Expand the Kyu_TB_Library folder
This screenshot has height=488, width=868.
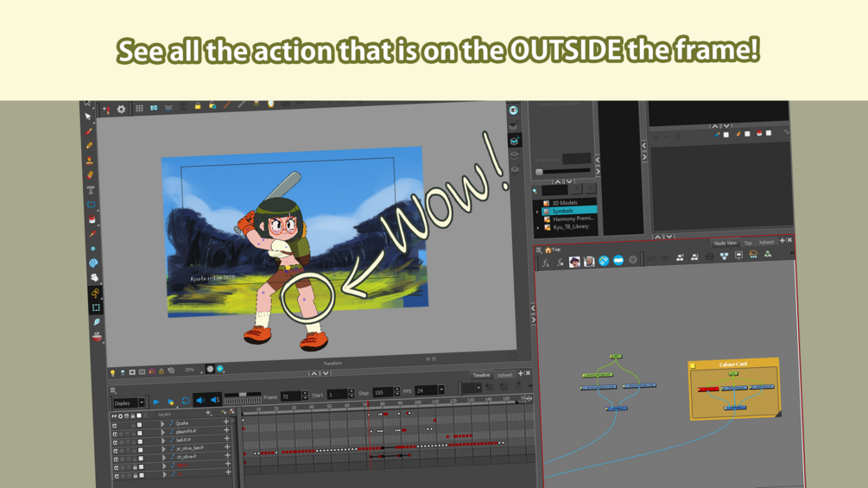pos(537,227)
